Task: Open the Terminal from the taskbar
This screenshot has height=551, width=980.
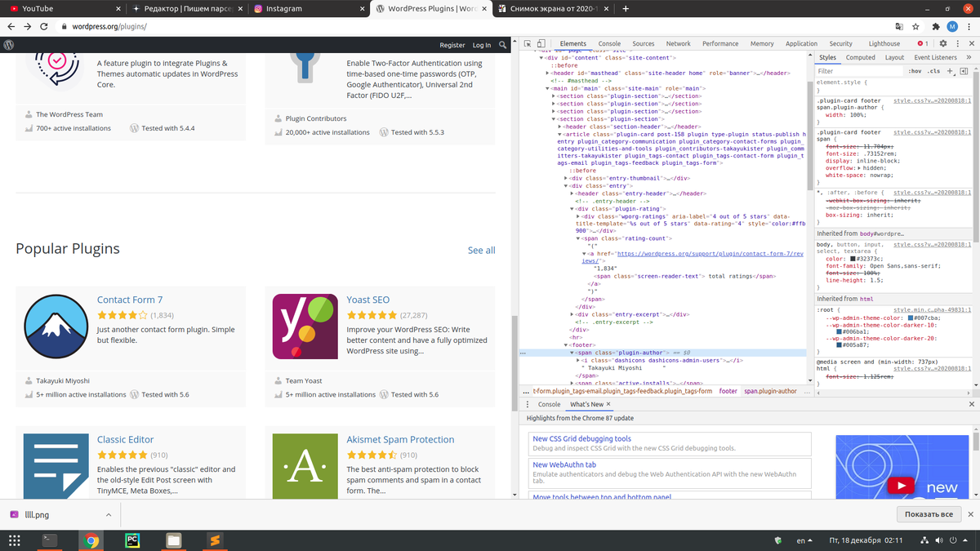Action: 50,540
